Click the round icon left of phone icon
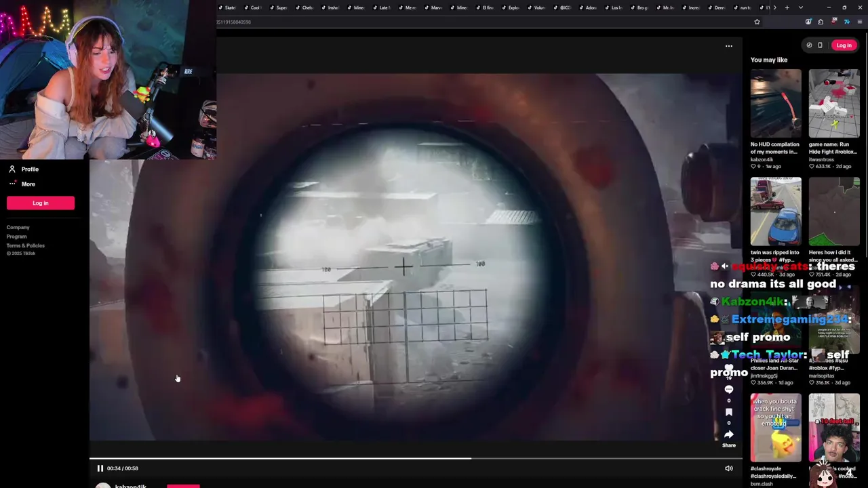 point(809,45)
